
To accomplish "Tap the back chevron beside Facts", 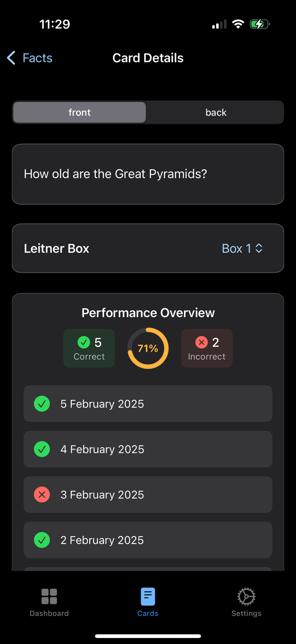I will (x=11, y=58).
